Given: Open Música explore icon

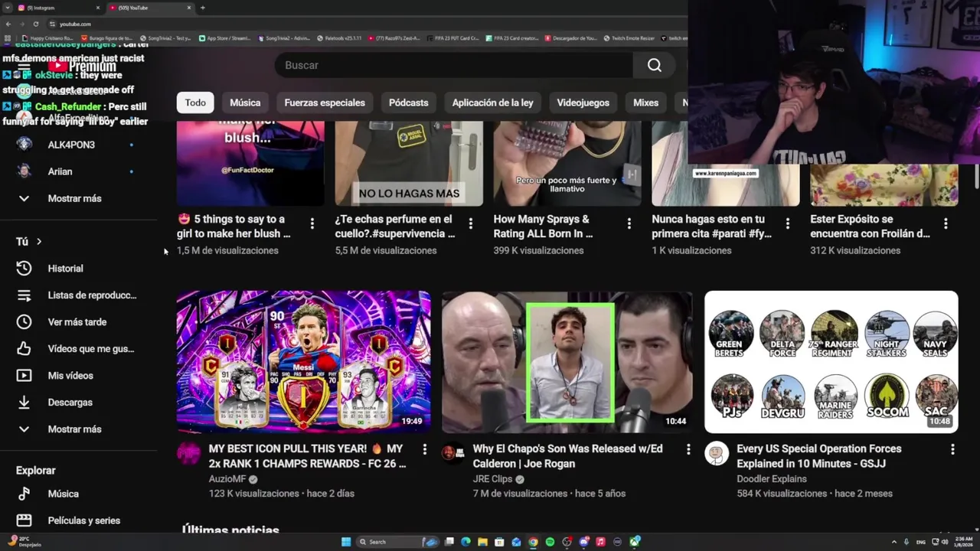Looking at the screenshot, I should click(24, 494).
